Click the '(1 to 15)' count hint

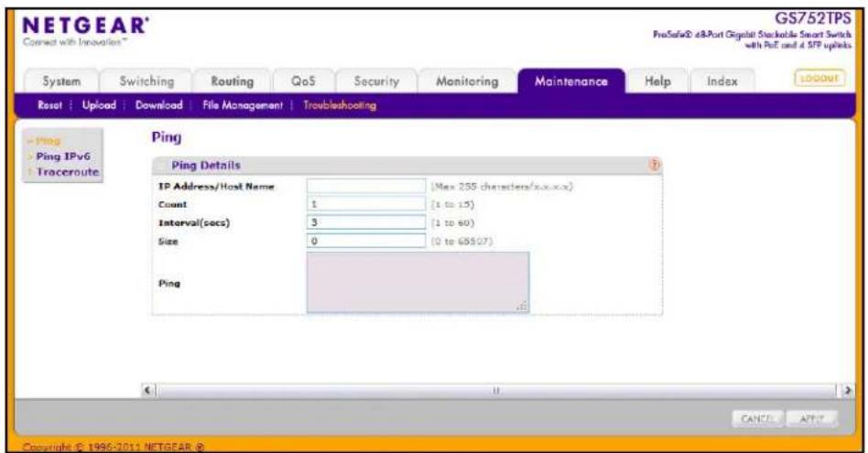[x=453, y=205]
